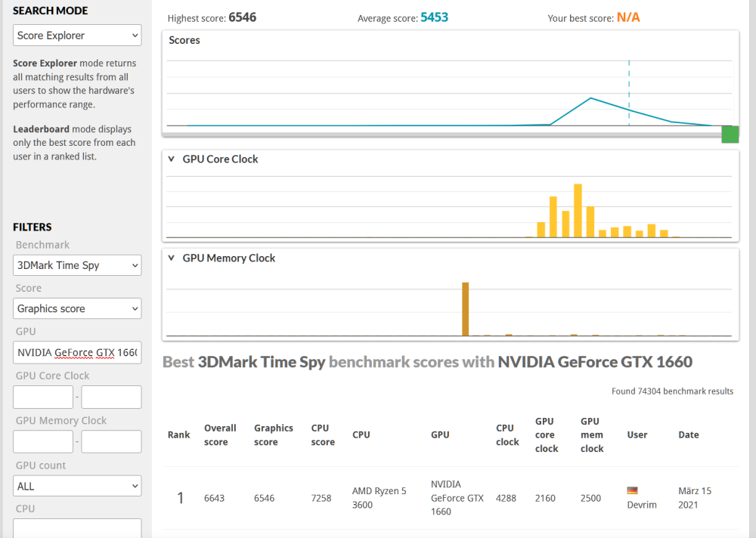756x538 pixels.
Task: Focus the GPU Core Clock minimum field
Action: click(43, 397)
